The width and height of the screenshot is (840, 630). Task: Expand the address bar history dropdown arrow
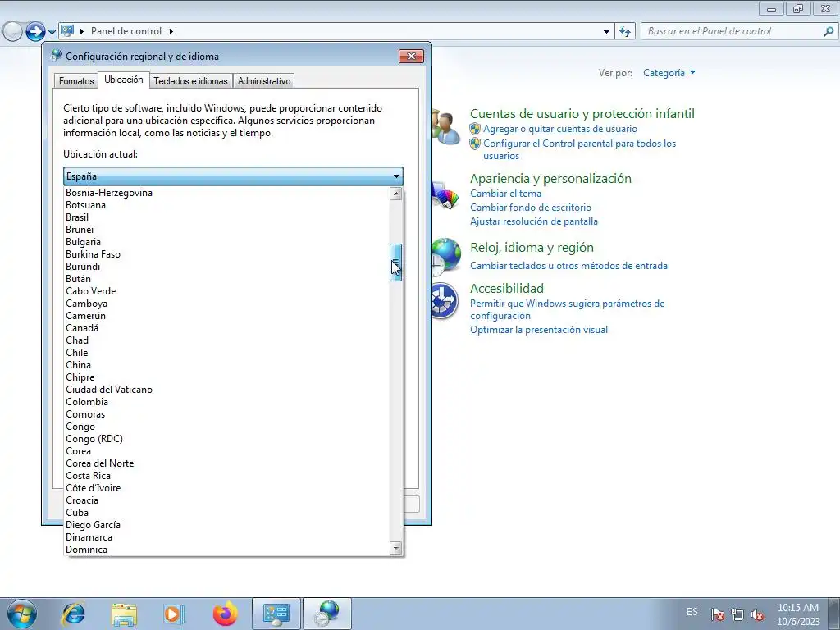click(x=606, y=32)
